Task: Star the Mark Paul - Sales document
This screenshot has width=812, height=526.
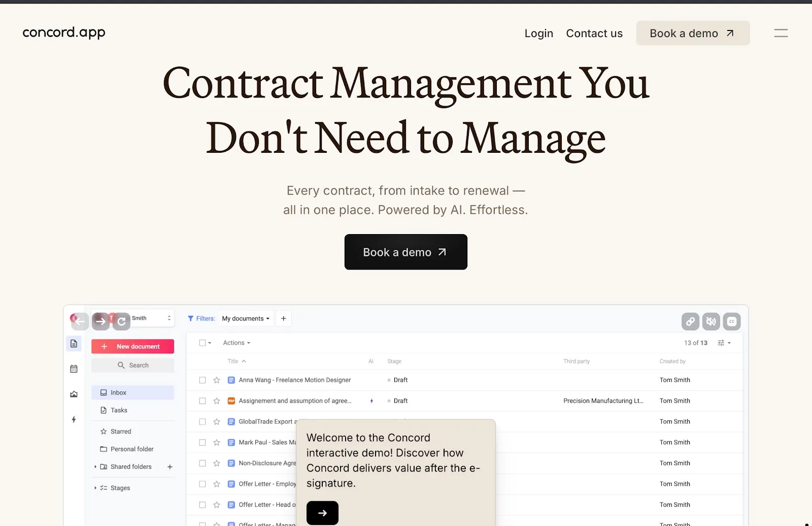Action: click(217, 442)
